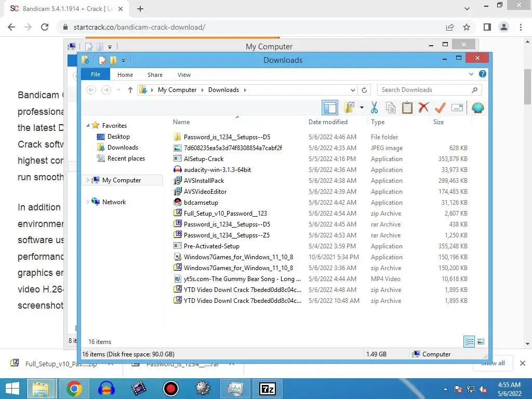This screenshot has width=532, height=399.
Task: Expand My Computer in navigation pane
Action: [x=88, y=180]
